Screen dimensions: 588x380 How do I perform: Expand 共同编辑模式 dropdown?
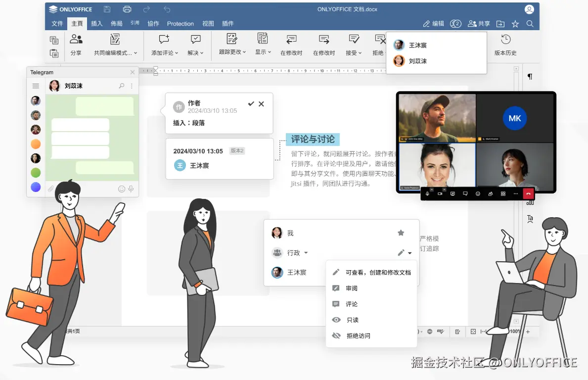point(136,53)
